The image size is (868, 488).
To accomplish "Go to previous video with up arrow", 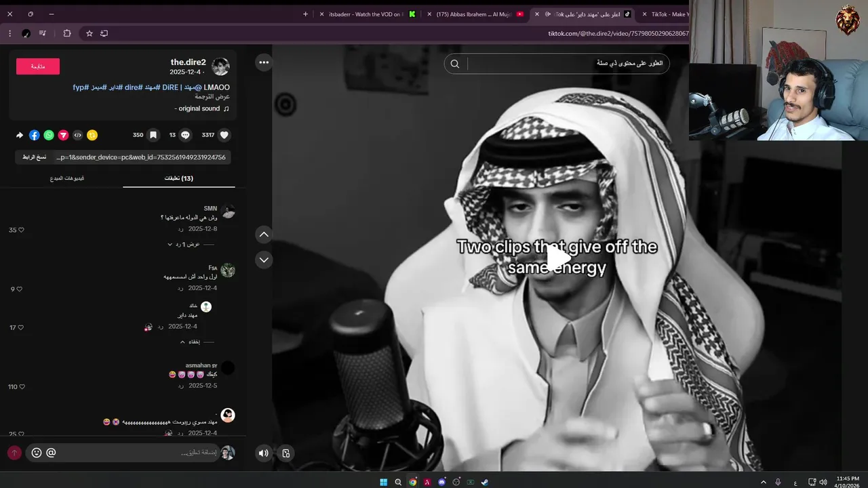I will (264, 235).
